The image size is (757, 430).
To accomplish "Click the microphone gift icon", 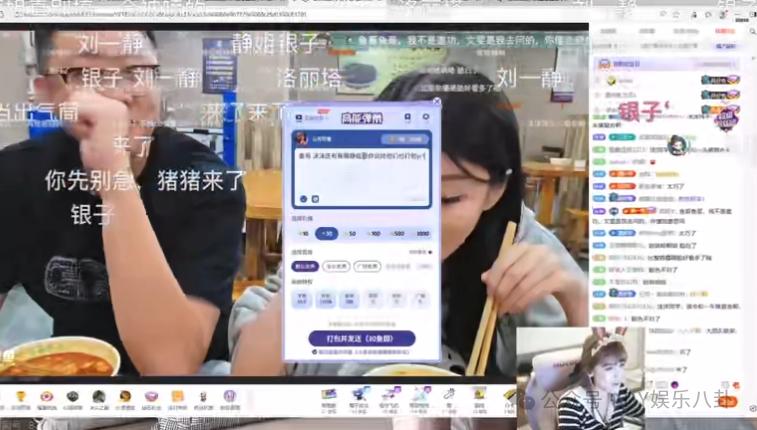I will 450,395.
